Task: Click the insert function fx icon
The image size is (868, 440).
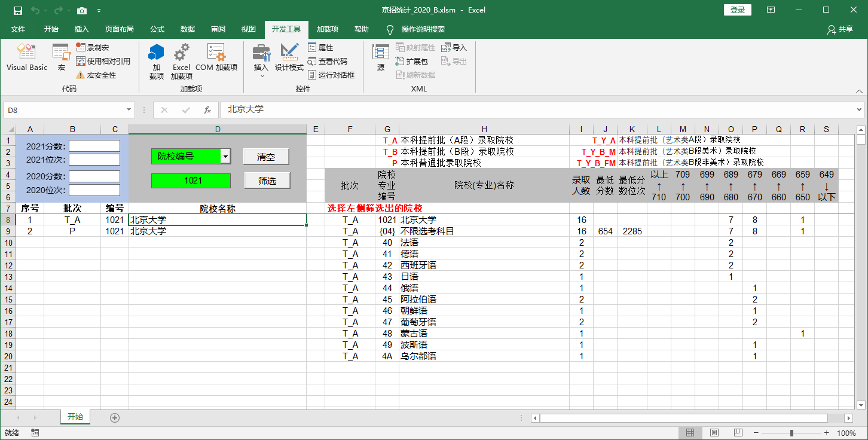Action: tap(207, 110)
